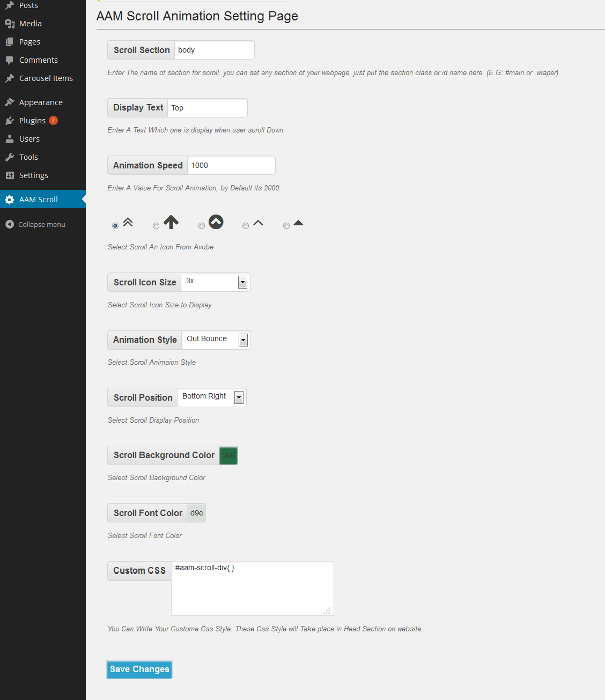Pick the Scroll Font Color swatch
The width and height of the screenshot is (605, 700).
[x=196, y=513]
